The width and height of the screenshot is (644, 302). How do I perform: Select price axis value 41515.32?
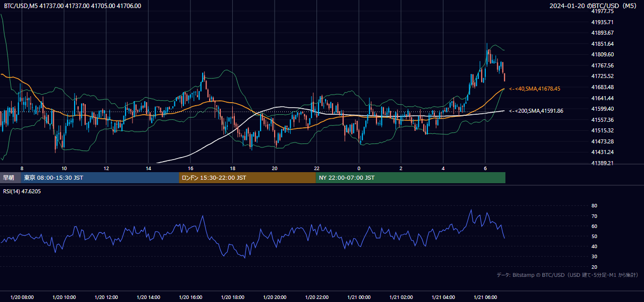coord(602,130)
